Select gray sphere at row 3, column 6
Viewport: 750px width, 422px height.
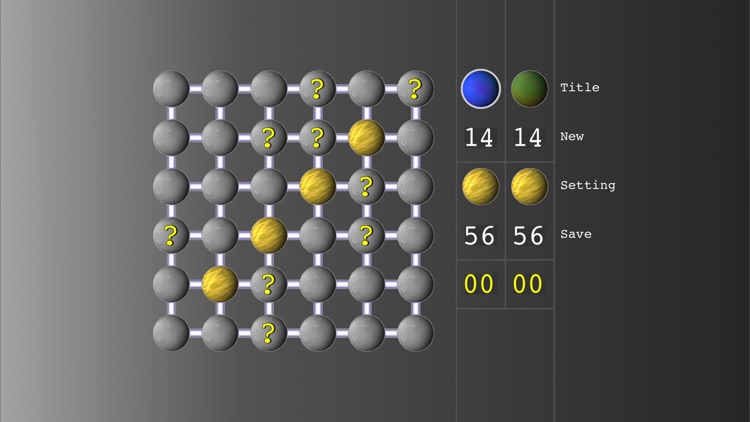(415, 186)
